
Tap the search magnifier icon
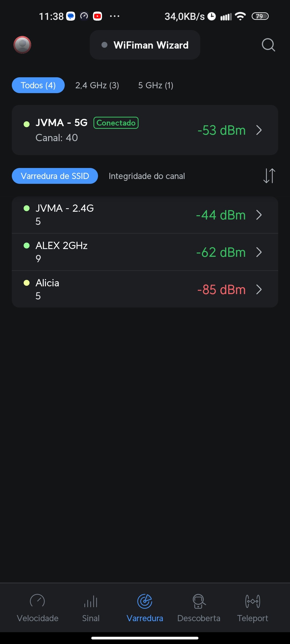tap(268, 45)
